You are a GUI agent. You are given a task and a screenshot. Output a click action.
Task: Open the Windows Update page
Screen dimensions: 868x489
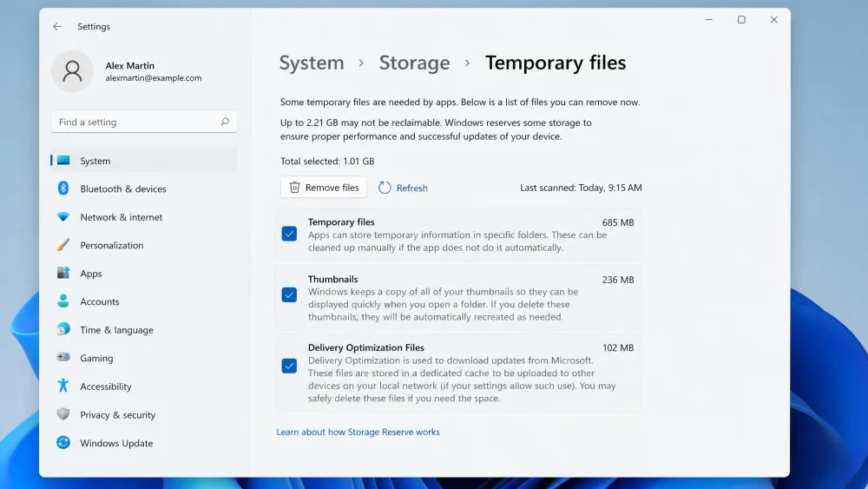click(x=116, y=443)
